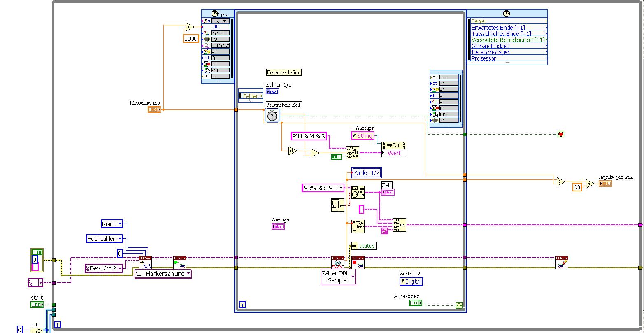Click the Init. subVI icon
Viewport: 644px width, 333px height.
36,331
